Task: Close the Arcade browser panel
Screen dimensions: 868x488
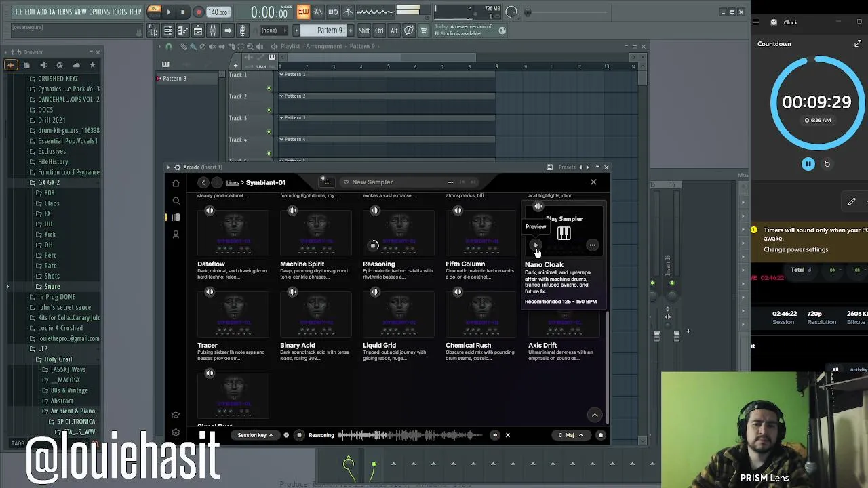Action: (593, 182)
